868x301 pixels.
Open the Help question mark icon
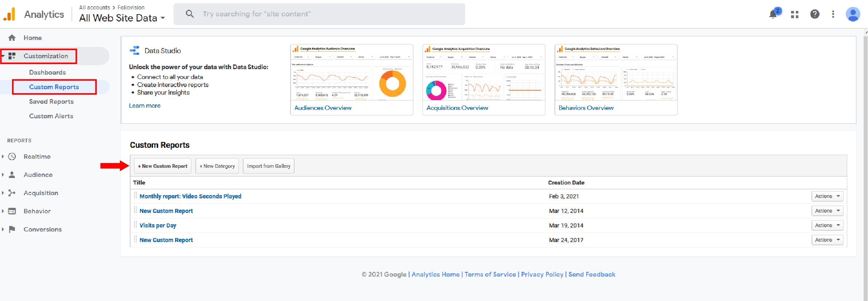pos(815,14)
